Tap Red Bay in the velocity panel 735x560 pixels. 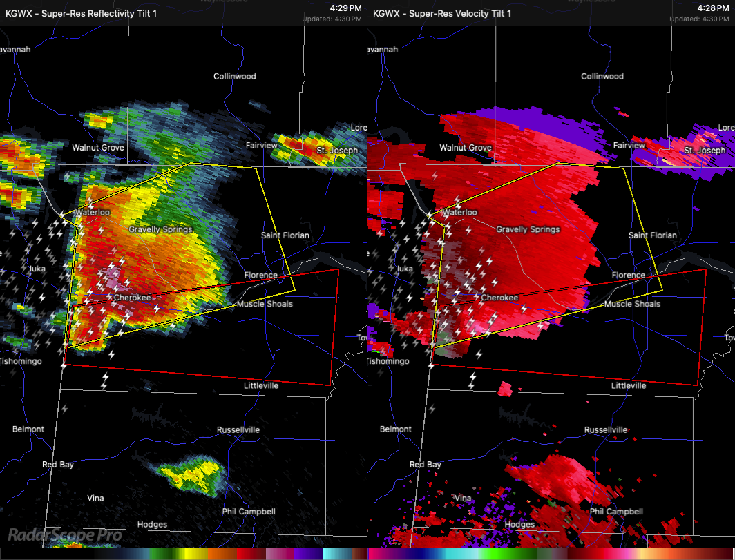pyautogui.click(x=426, y=465)
